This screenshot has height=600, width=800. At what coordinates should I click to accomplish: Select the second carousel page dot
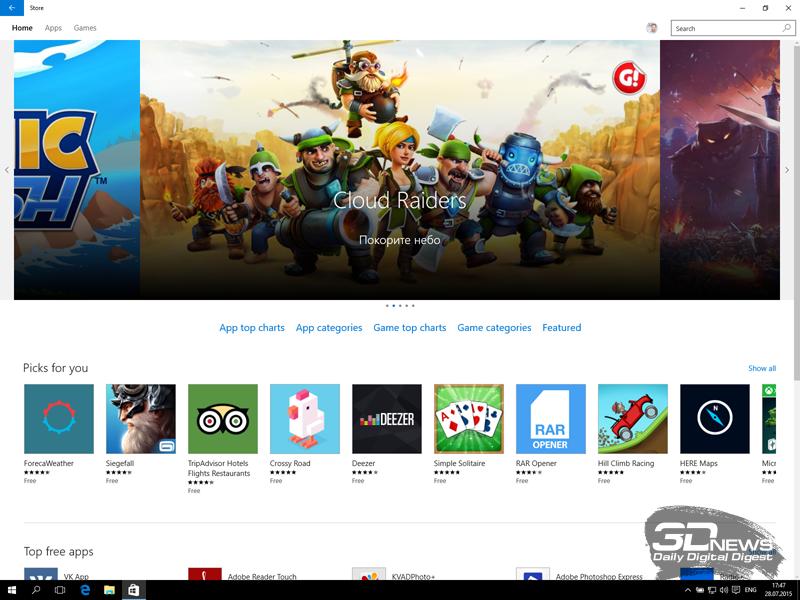[393, 306]
